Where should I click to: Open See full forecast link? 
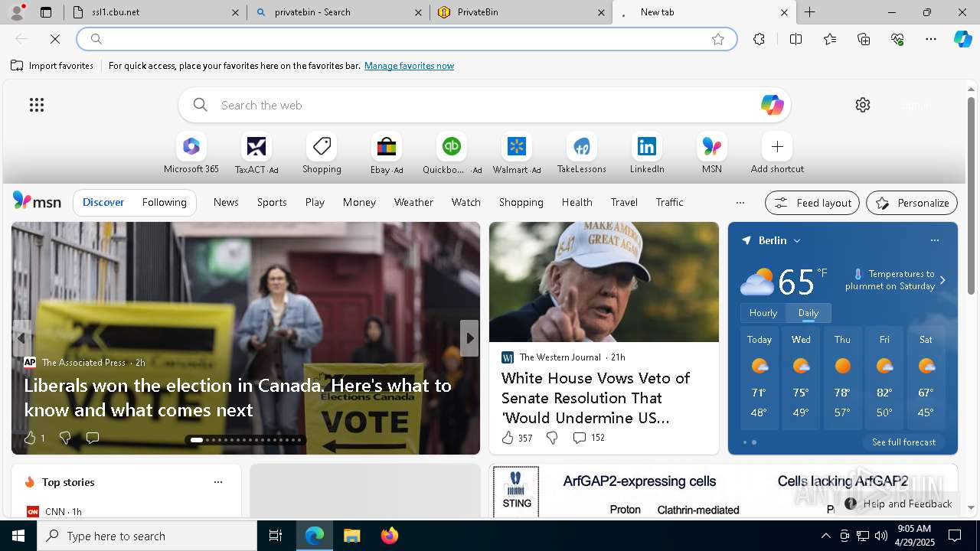[903, 442]
